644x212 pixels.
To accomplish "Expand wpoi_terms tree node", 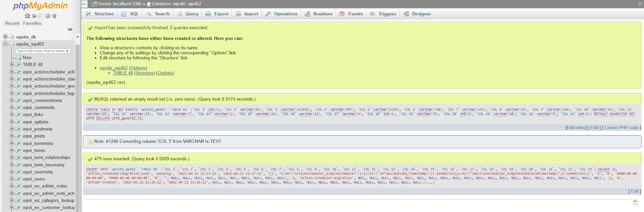I will click(x=12, y=150).
